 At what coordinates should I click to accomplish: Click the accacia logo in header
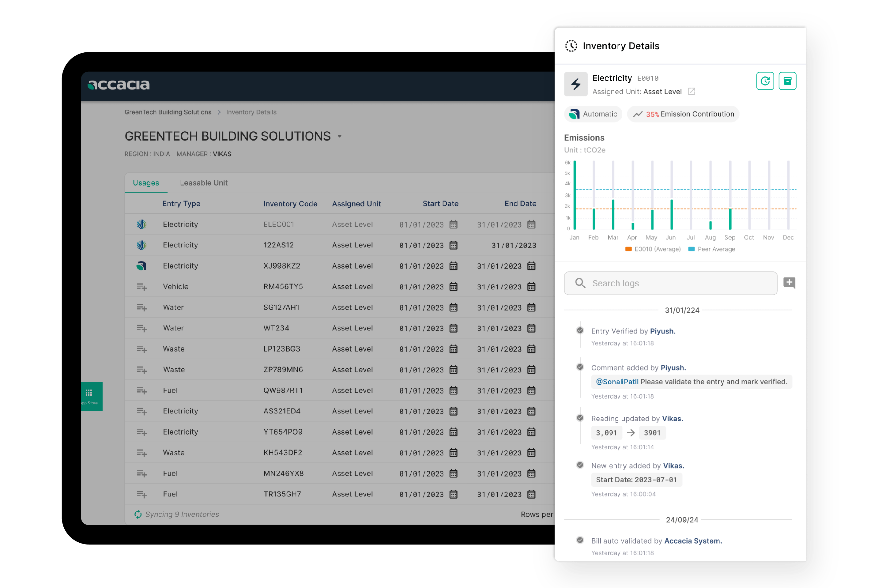point(119,85)
